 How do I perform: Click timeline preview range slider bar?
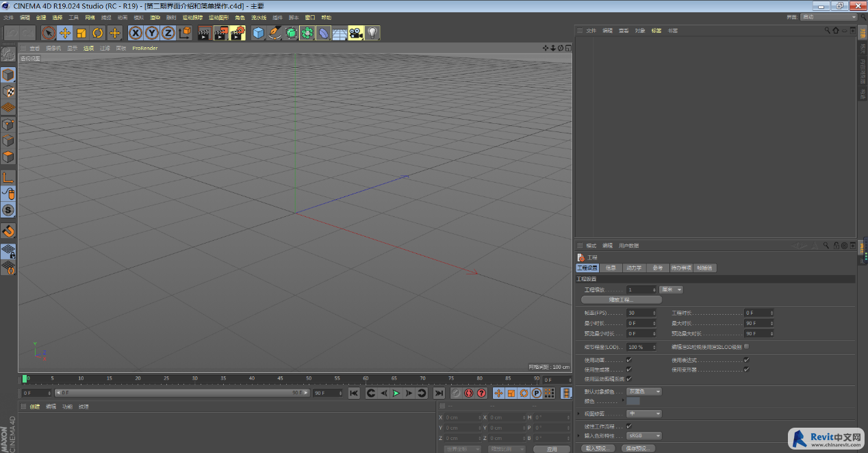182,393
